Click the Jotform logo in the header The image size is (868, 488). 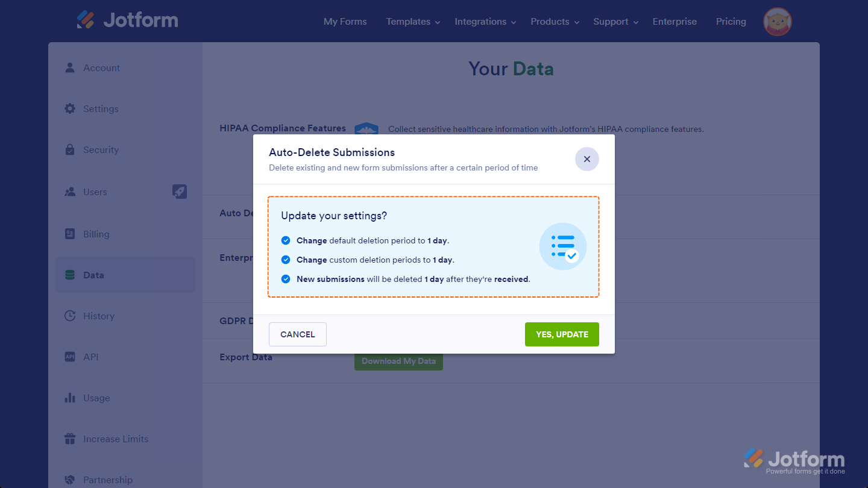click(x=127, y=20)
